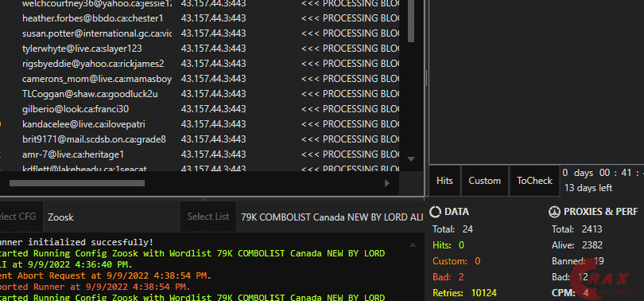The width and height of the screenshot is (644, 301).
Task: Click the 'Banned: 19' proxies value
Action: pyautogui.click(x=578, y=261)
